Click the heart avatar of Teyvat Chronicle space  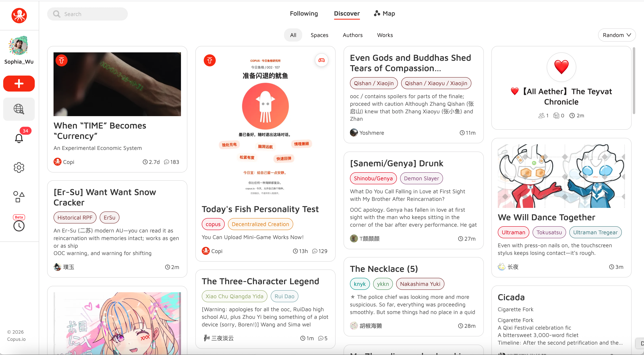(561, 67)
